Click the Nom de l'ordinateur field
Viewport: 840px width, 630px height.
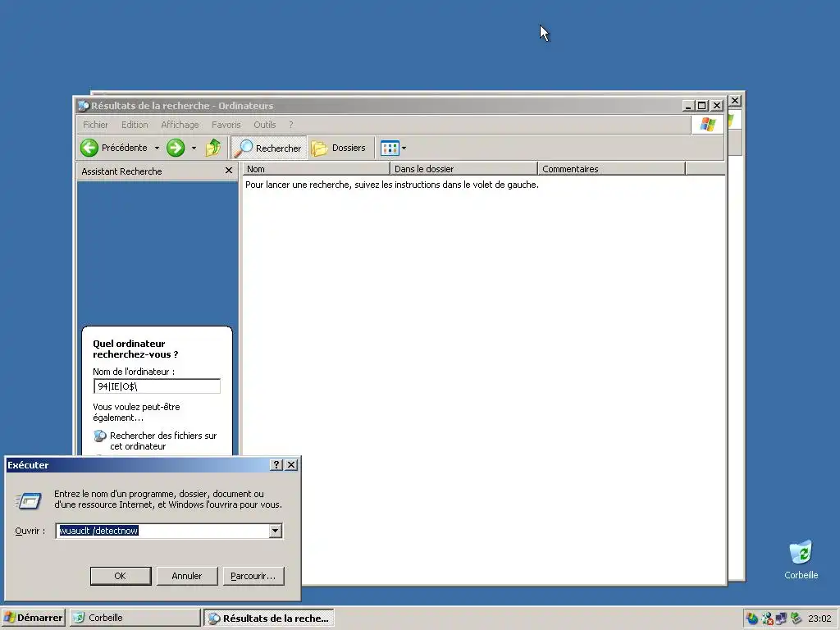pyautogui.click(x=157, y=386)
